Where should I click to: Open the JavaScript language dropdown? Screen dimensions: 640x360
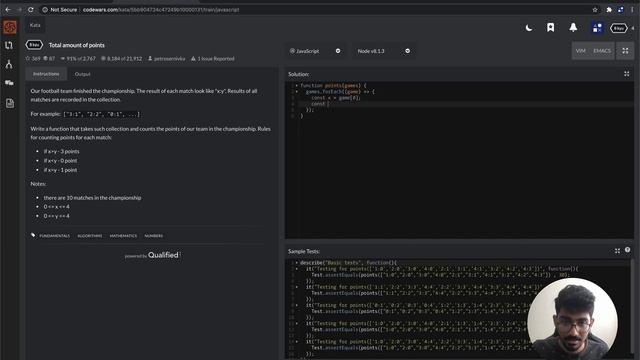coord(315,51)
